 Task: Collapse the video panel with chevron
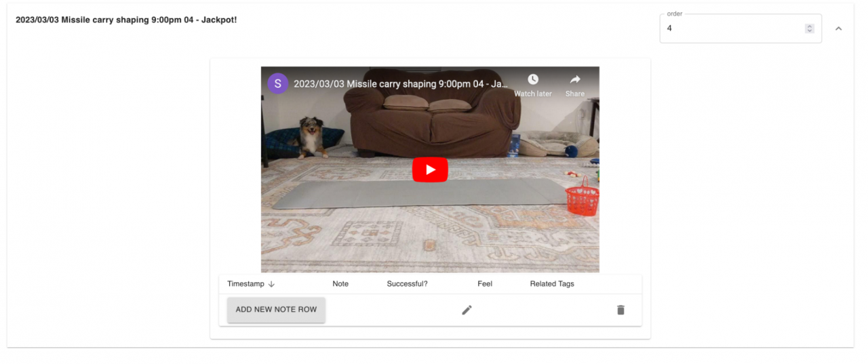[839, 28]
